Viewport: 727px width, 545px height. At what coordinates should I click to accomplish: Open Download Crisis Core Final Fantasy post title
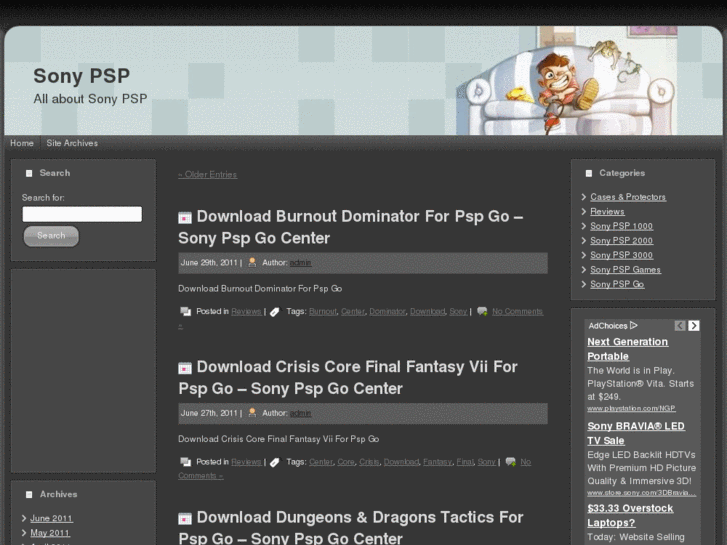pos(348,378)
